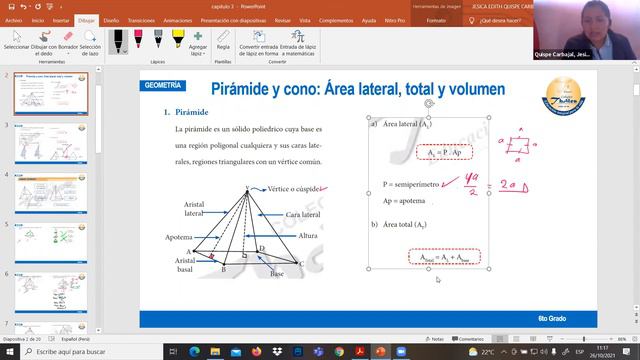This screenshot has height=360, width=640.
Task: Enable Dibujar con el dedo
Action: click(44, 42)
